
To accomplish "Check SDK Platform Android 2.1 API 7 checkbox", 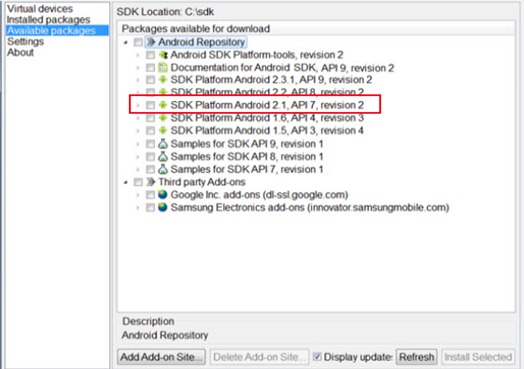I will (150, 105).
